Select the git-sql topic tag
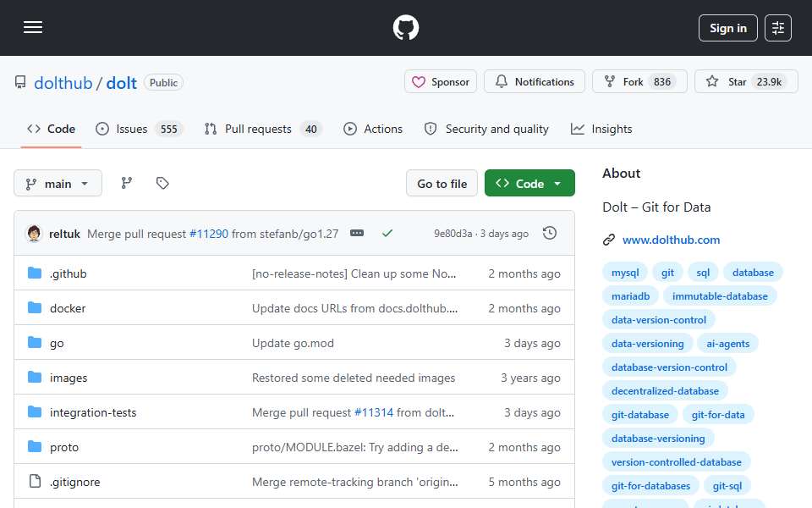The image size is (812, 508). 727,486
